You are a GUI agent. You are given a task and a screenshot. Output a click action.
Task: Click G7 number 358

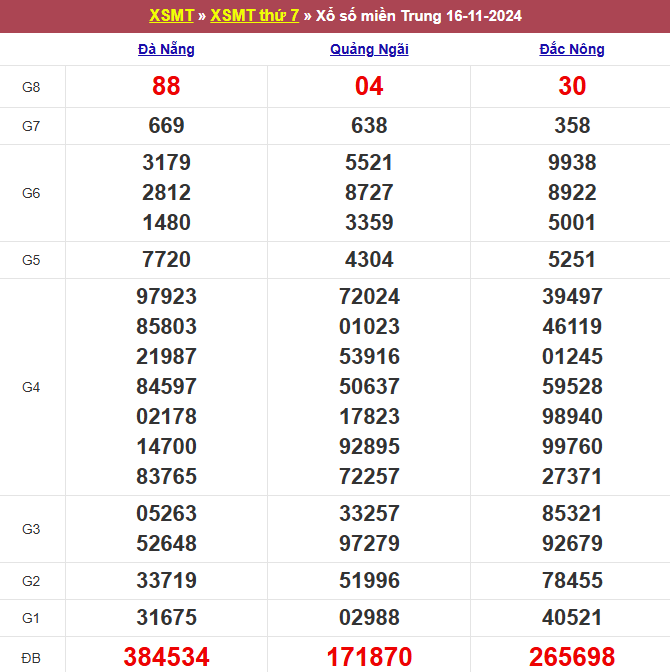point(572,126)
